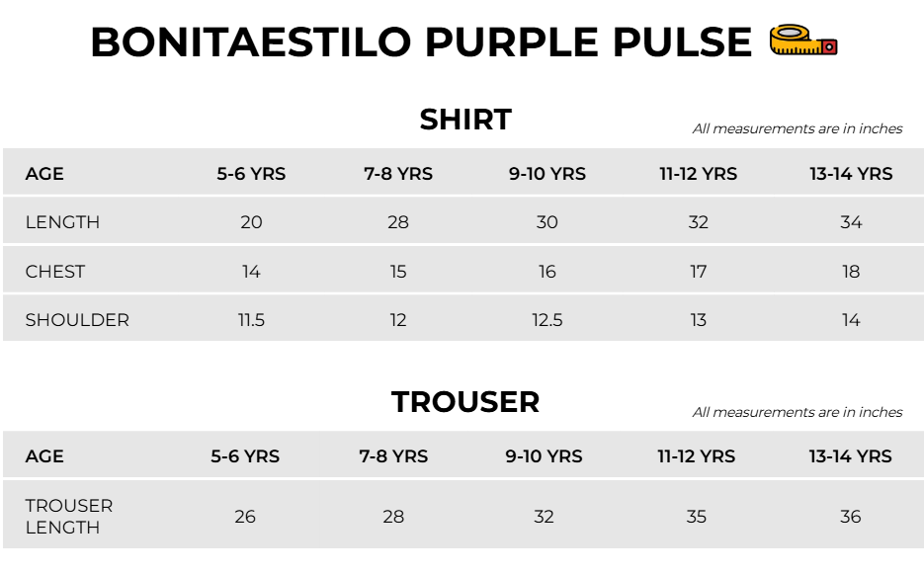
Task: Click trouser length value 26
Action: [245, 517]
